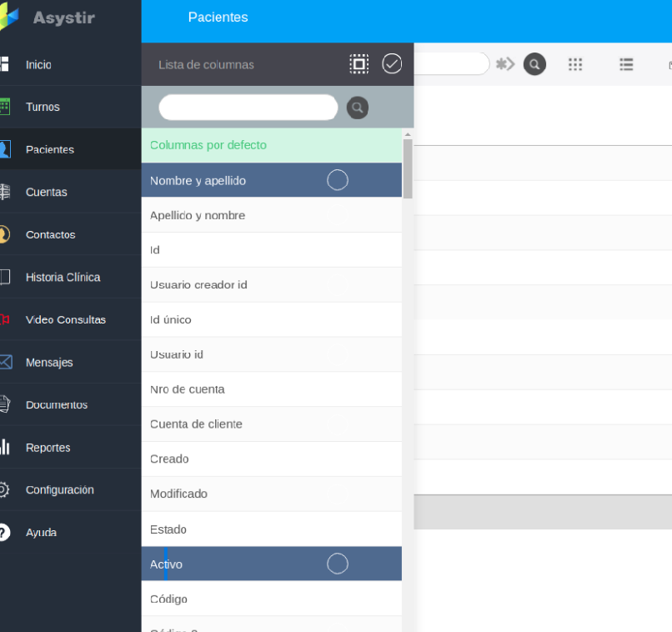
Task: Switch to list view icon
Action: coord(626,64)
